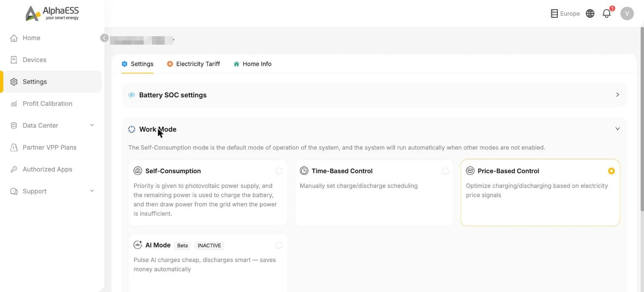
Task: Click the Support headset icon
Action: point(14,191)
